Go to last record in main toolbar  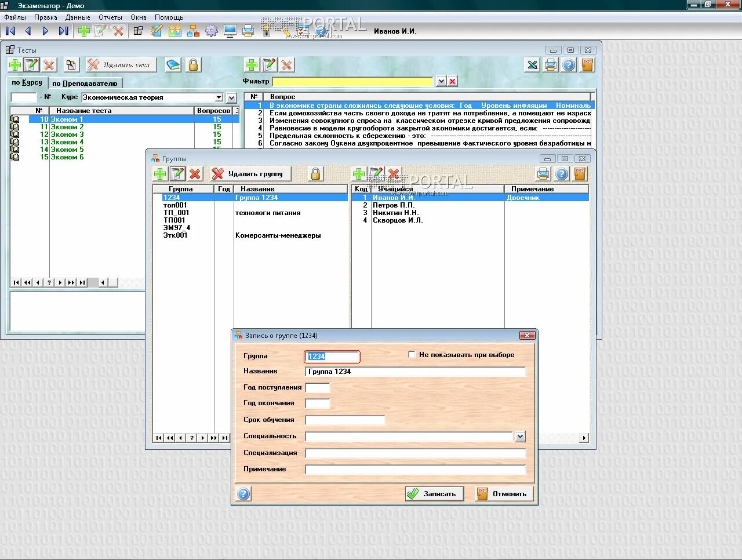point(63,31)
